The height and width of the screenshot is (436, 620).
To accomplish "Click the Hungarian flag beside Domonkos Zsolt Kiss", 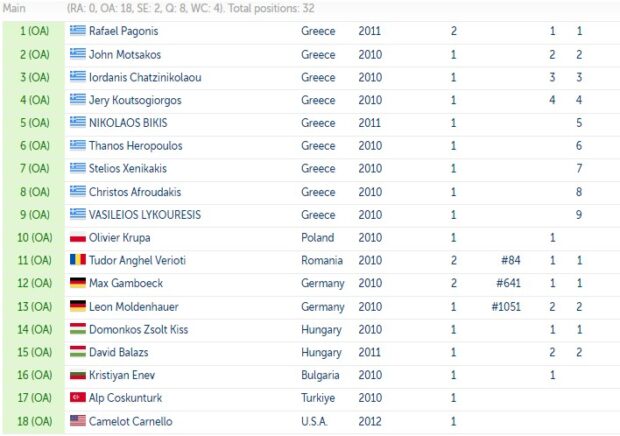I will click(78, 329).
